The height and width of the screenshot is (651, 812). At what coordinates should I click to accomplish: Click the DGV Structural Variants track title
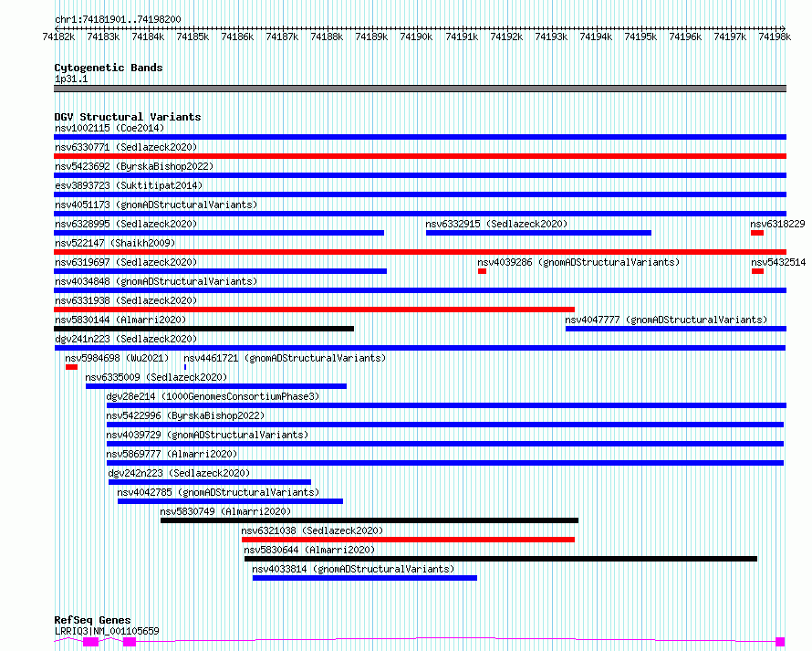(x=128, y=117)
